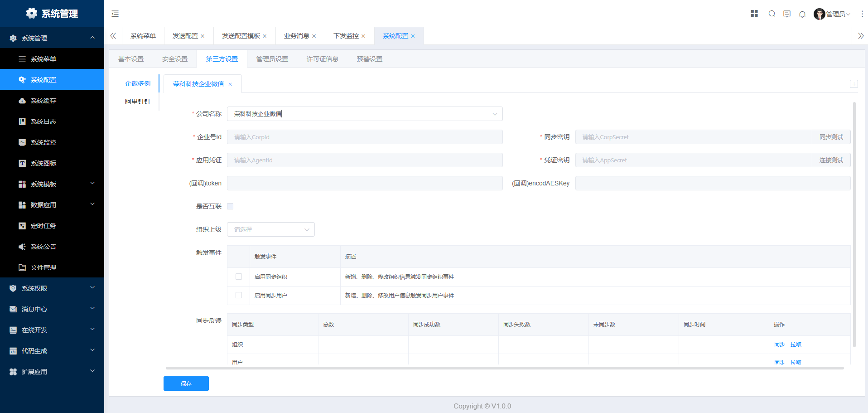Select 阿里钉钉 in the side tabs
The height and width of the screenshot is (413, 868).
tap(138, 102)
